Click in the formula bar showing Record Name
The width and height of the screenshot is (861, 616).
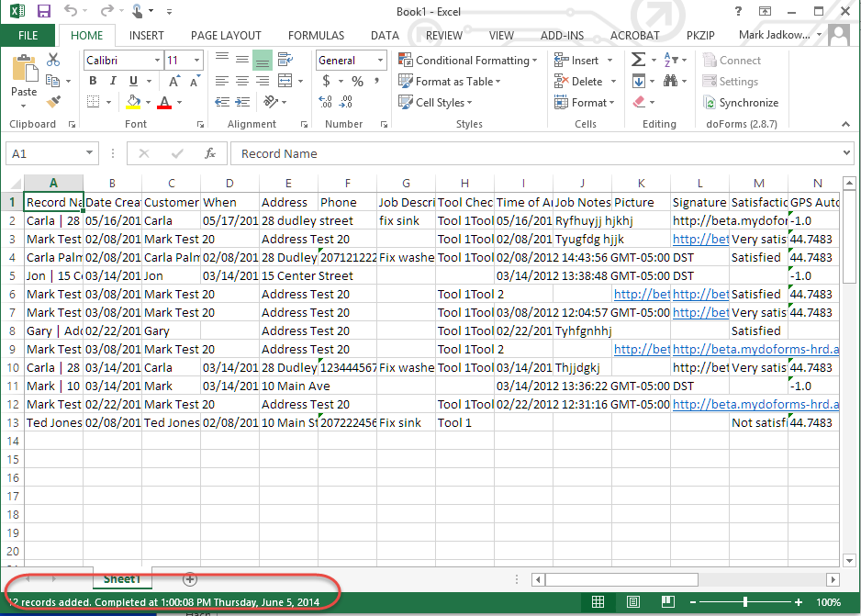541,153
